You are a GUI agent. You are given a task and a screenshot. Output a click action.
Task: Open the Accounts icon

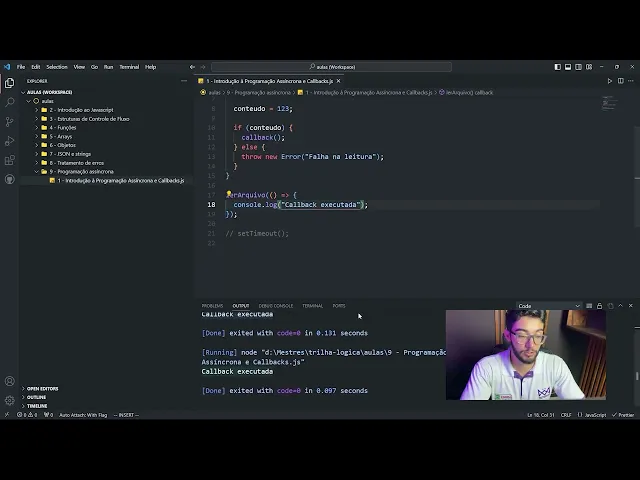point(9,381)
